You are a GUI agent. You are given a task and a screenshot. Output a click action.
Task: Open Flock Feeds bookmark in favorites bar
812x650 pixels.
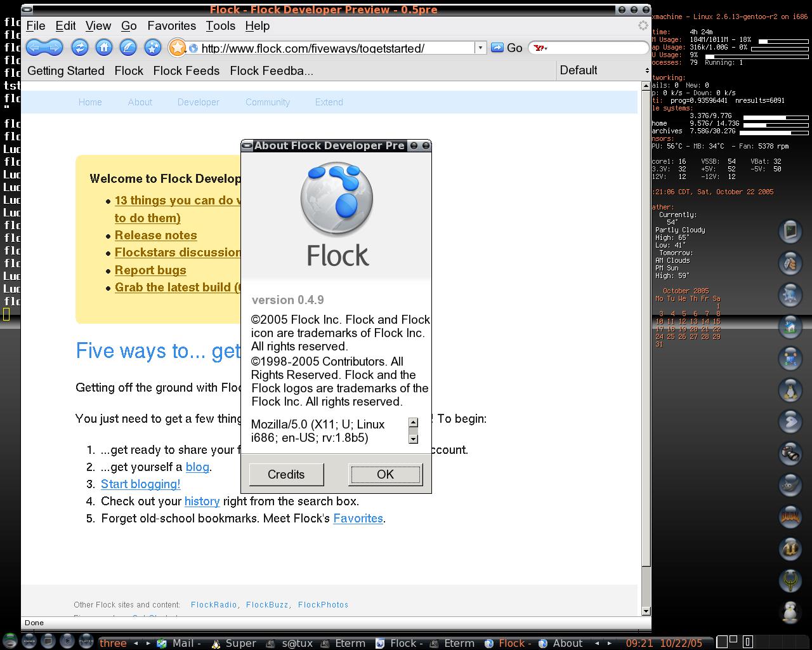point(187,71)
